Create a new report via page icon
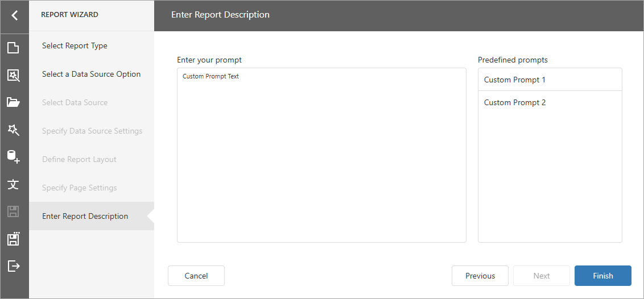The height and width of the screenshot is (299, 644). [x=13, y=48]
